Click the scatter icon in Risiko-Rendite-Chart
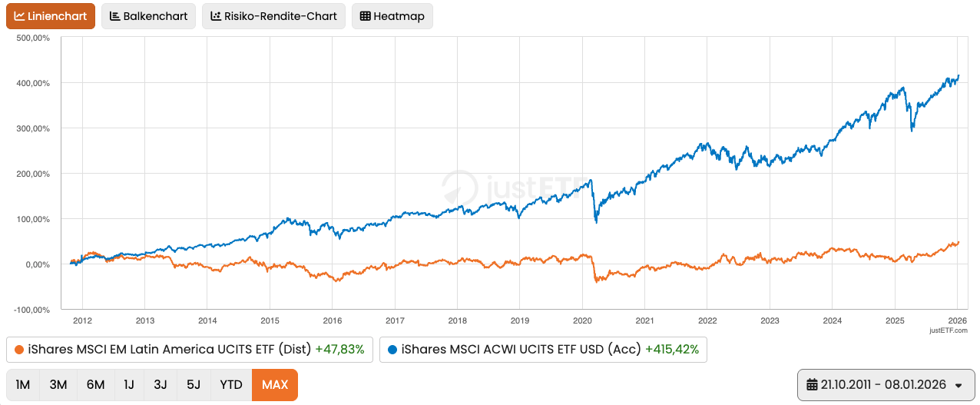Viewport: 980px width, 405px height. tap(216, 16)
